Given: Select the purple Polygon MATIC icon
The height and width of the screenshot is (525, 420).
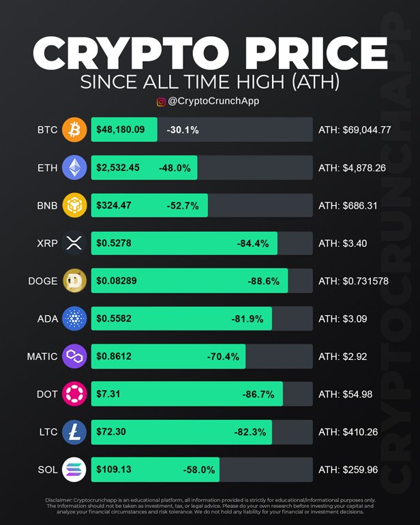Looking at the screenshot, I should click(74, 356).
